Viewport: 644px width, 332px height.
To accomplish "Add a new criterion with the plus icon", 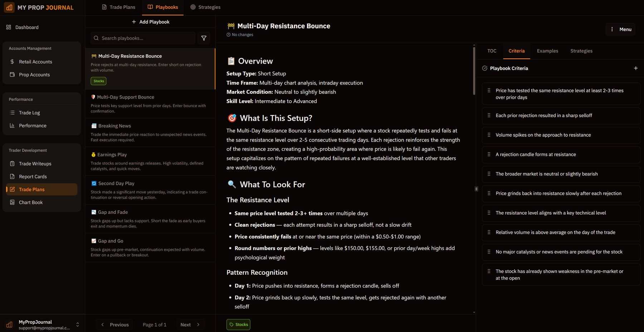I will 636,68.
